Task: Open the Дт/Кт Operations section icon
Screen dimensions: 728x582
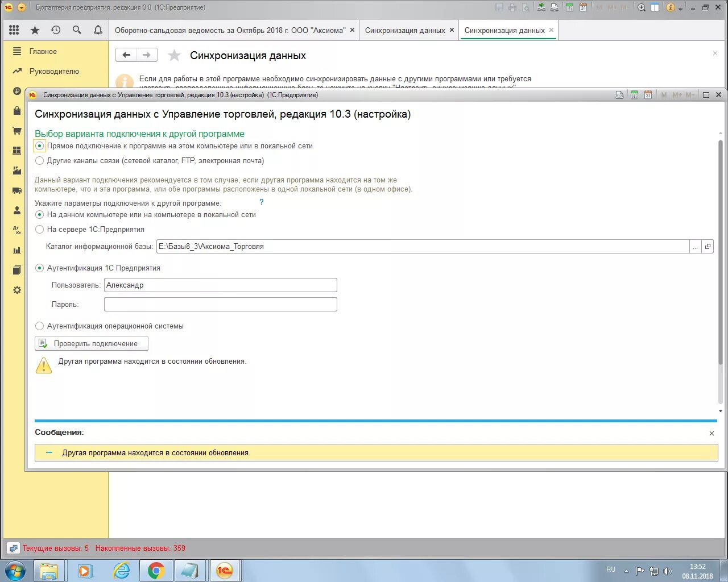Action: tap(17, 230)
